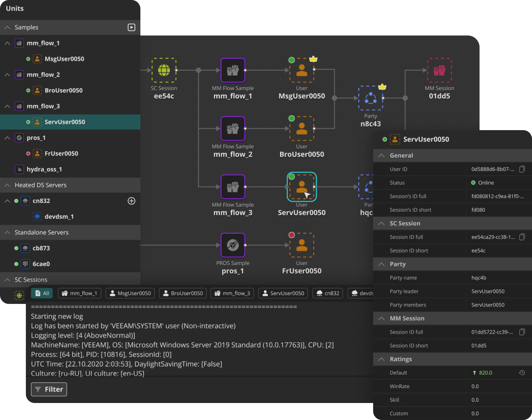Copy the full SC Session ID
This screenshot has height=420, width=532.
pyautogui.click(x=522, y=237)
